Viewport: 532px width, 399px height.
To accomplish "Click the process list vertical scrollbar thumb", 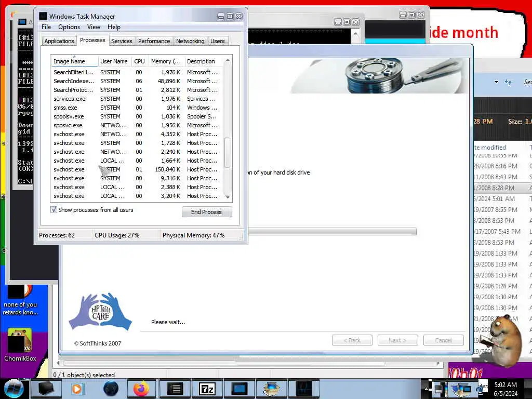I will pyautogui.click(x=228, y=152).
